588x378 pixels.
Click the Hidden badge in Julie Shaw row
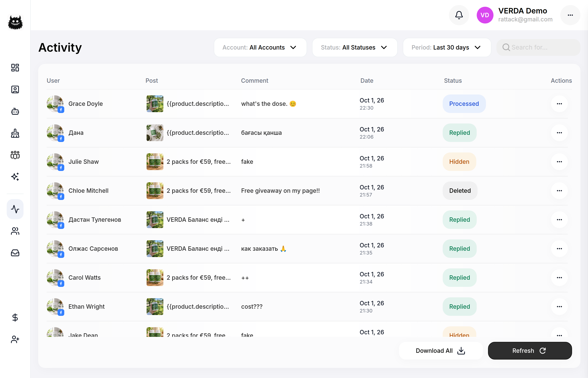pos(459,162)
